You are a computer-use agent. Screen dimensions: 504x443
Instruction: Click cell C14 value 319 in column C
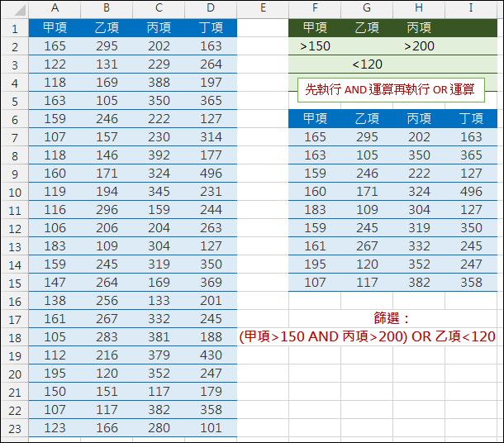tap(159, 264)
